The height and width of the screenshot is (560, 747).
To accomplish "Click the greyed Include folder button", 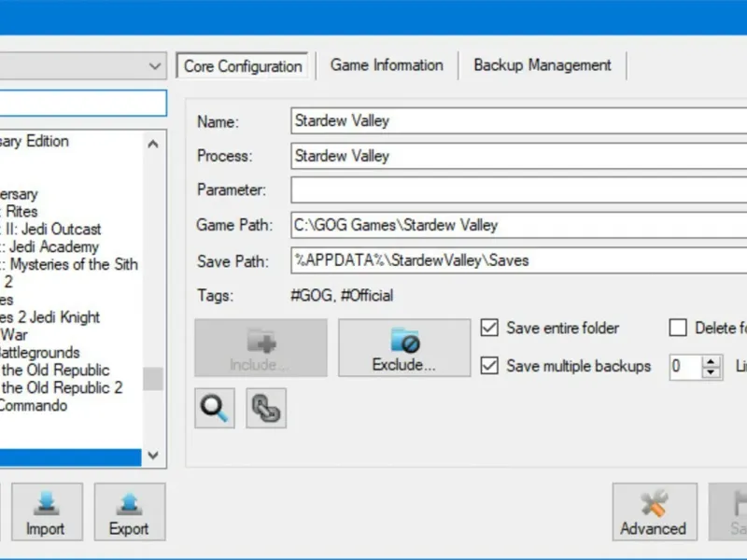I will click(261, 347).
